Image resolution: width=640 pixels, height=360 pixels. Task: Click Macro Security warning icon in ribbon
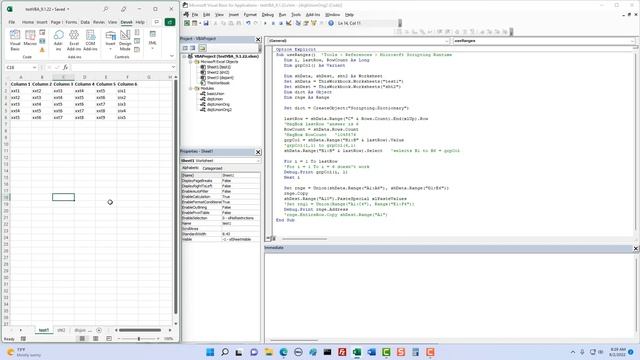coord(42,50)
